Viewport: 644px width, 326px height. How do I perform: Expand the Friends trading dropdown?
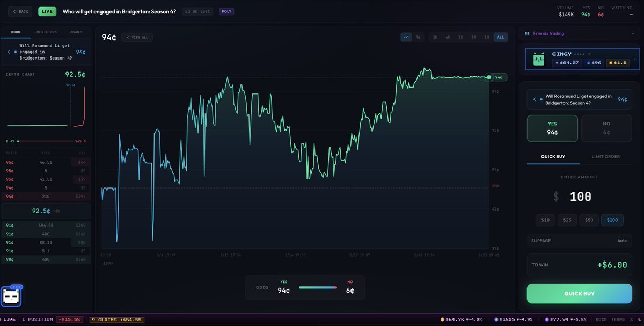pos(633,33)
